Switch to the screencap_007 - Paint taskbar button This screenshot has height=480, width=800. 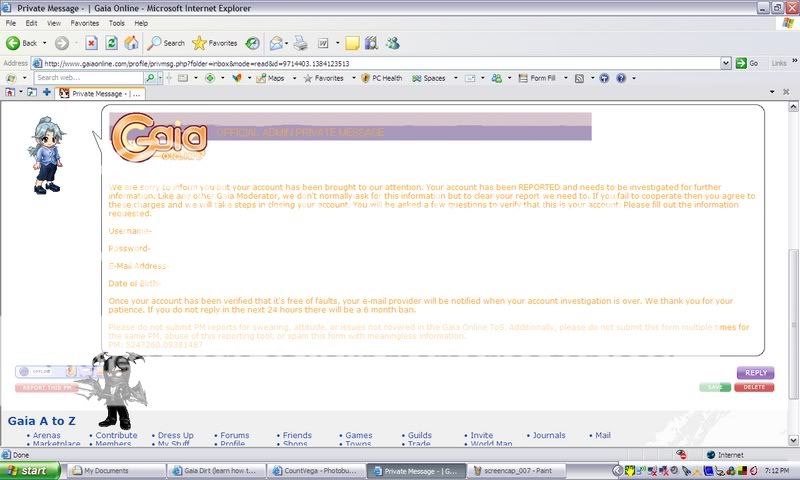[x=517, y=471]
